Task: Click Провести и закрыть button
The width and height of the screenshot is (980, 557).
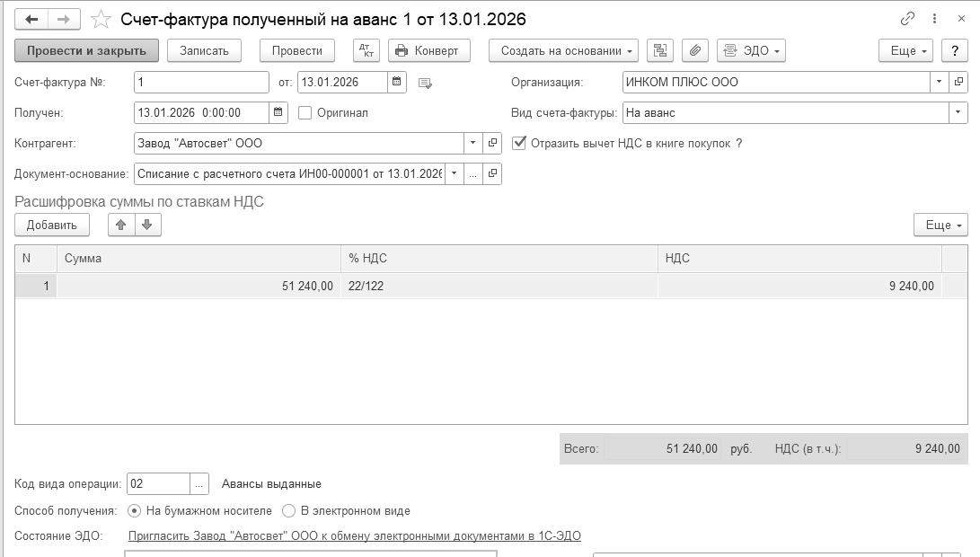Action: (x=86, y=50)
